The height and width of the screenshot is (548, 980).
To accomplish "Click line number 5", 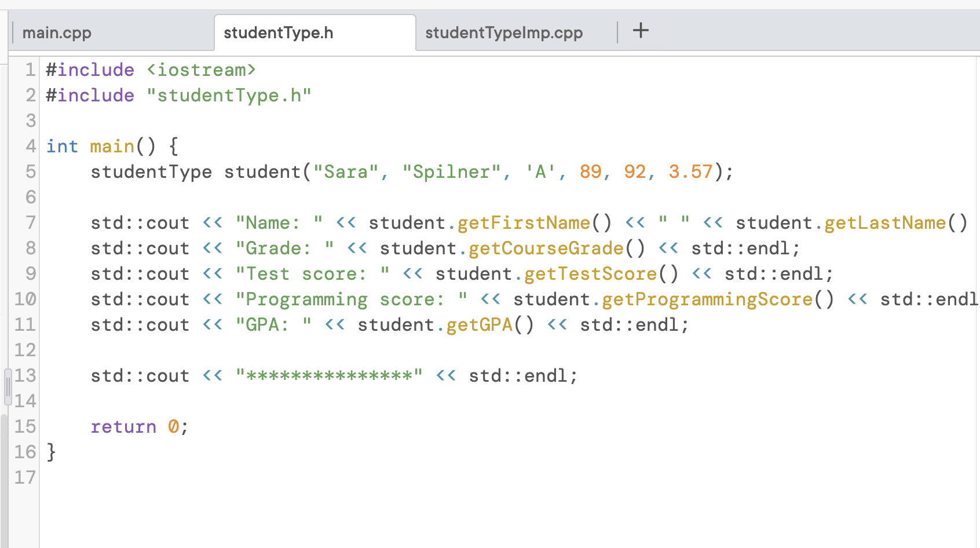I will tap(30, 171).
